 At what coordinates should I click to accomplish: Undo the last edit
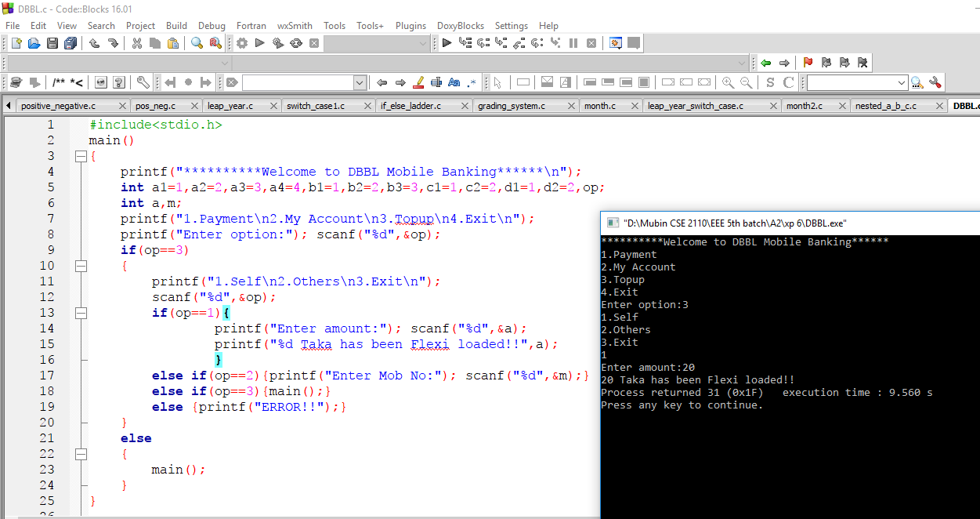pyautogui.click(x=93, y=42)
